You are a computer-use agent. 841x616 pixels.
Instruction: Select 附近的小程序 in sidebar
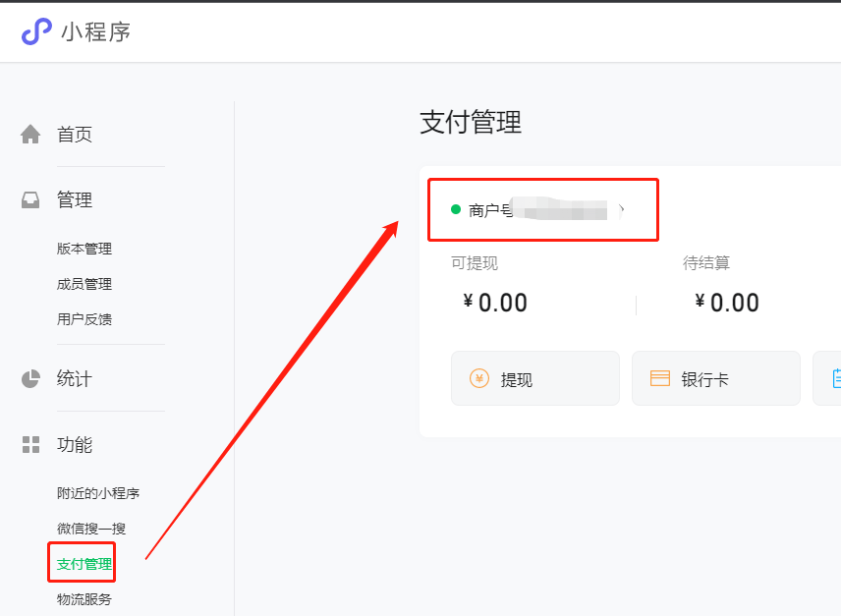tap(98, 493)
